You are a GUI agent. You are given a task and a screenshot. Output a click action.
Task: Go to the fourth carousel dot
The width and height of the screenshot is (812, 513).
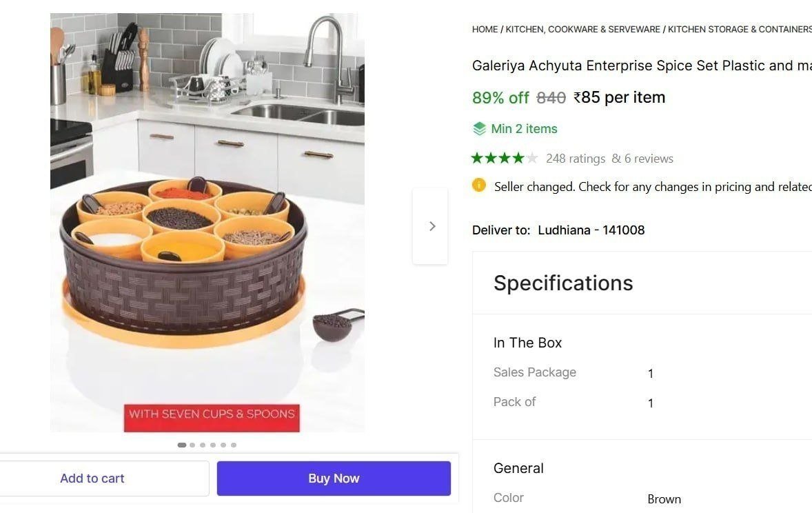pos(213,445)
